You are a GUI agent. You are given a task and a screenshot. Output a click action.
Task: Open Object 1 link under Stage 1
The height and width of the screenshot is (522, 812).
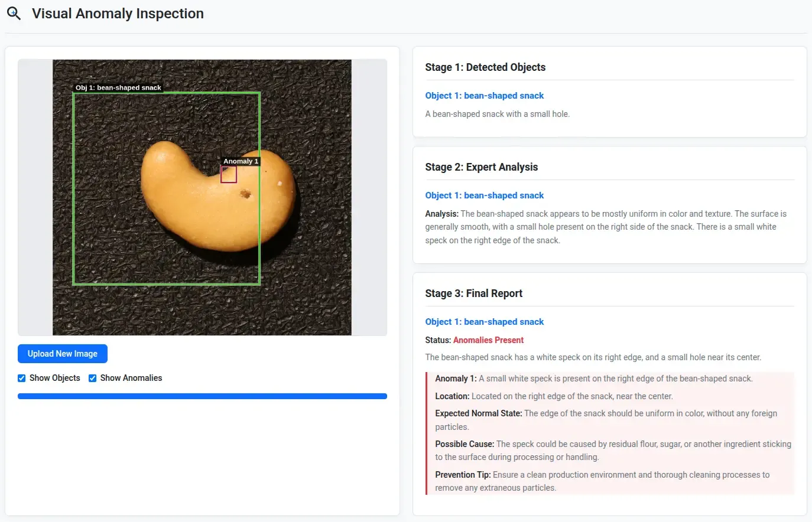tap(484, 96)
